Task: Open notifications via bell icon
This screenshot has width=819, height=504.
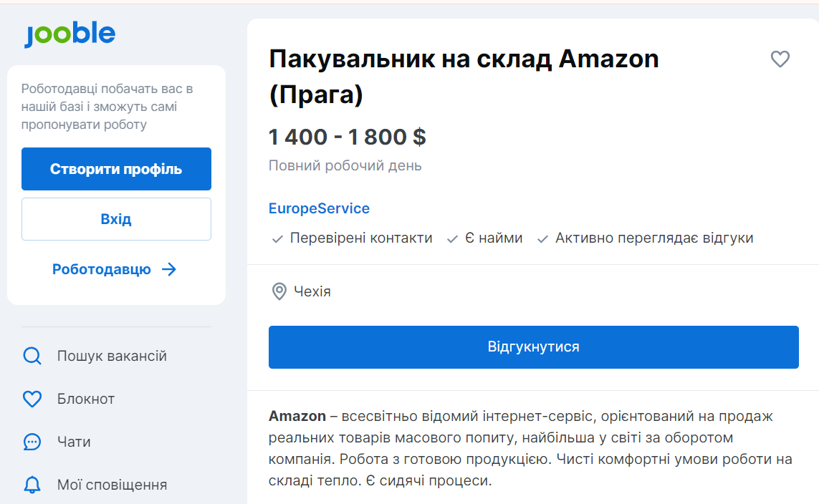Action: click(32, 485)
